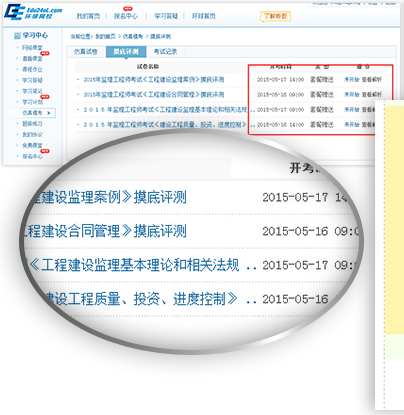Click the arrow icon beside 仿真模考
404x415 pixels.
pyautogui.click(x=49, y=113)
